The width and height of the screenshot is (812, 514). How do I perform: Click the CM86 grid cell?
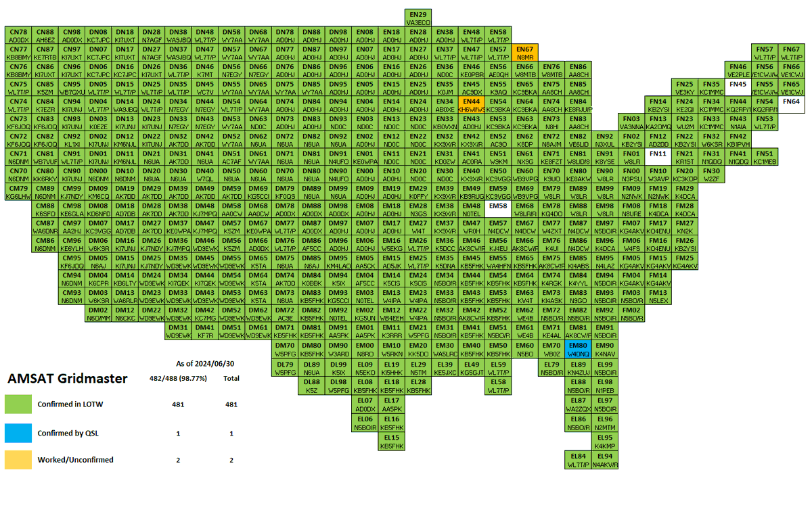click(x=45, y=245)
